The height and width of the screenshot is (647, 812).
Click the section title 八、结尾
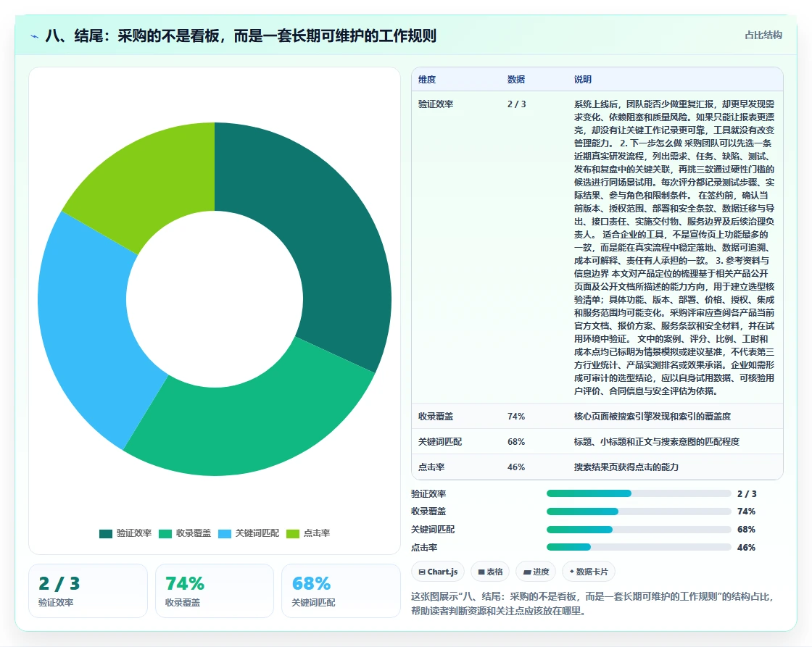241,36
